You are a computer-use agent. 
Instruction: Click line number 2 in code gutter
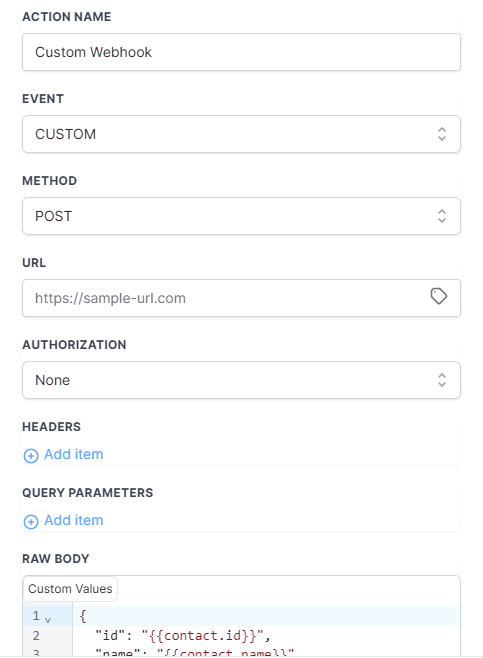click(x=36, y=636)
